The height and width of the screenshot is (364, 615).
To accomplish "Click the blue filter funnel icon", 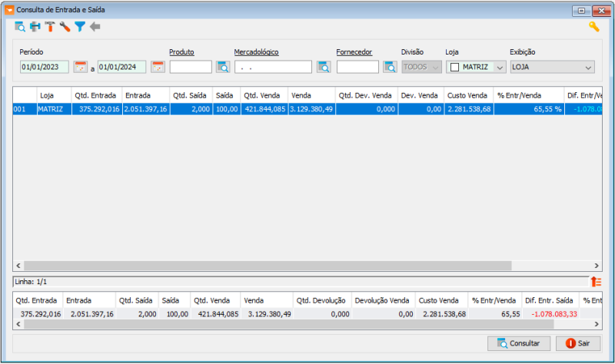I will coord(80,27).
